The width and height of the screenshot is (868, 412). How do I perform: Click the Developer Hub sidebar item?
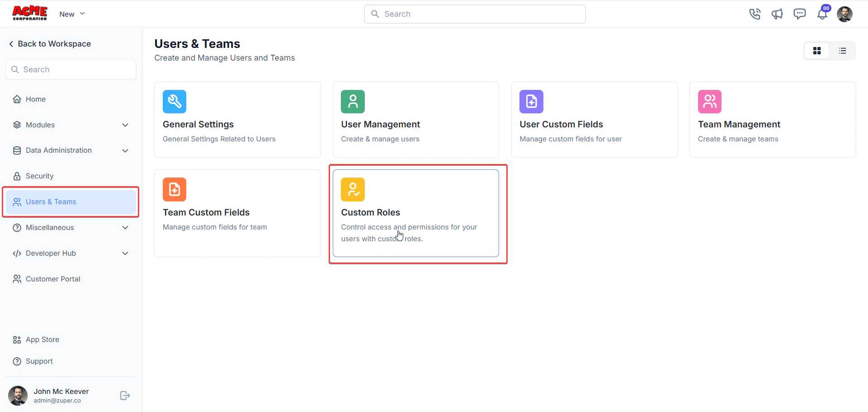tap(71, 253)
